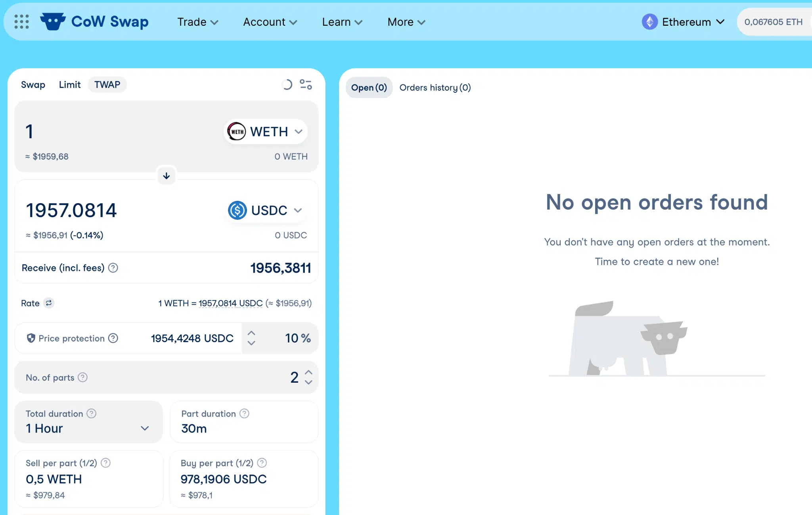Open the TWAP settings sliders icon

point(306,84)
